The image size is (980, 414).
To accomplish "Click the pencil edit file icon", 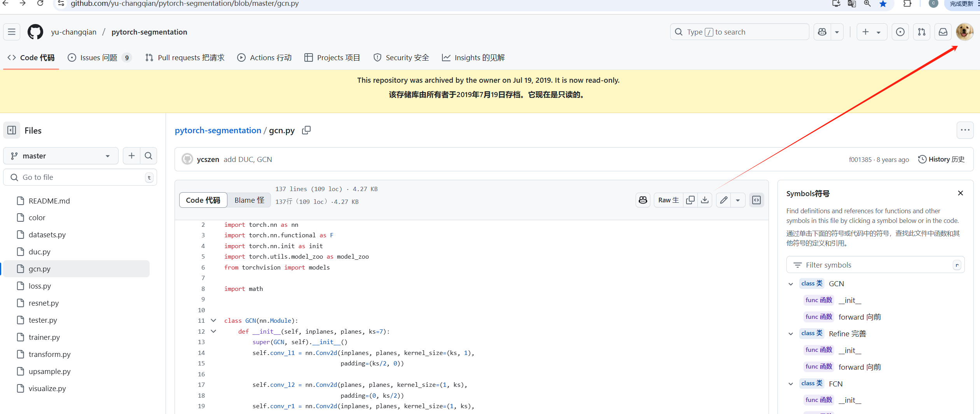I will pos(723,200).
